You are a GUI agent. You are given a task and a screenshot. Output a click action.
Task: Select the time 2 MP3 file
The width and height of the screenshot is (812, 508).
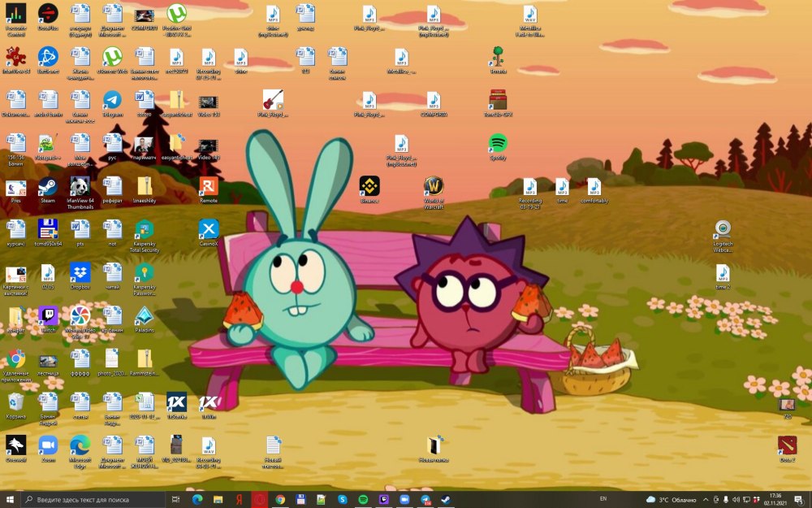[723, 276]
